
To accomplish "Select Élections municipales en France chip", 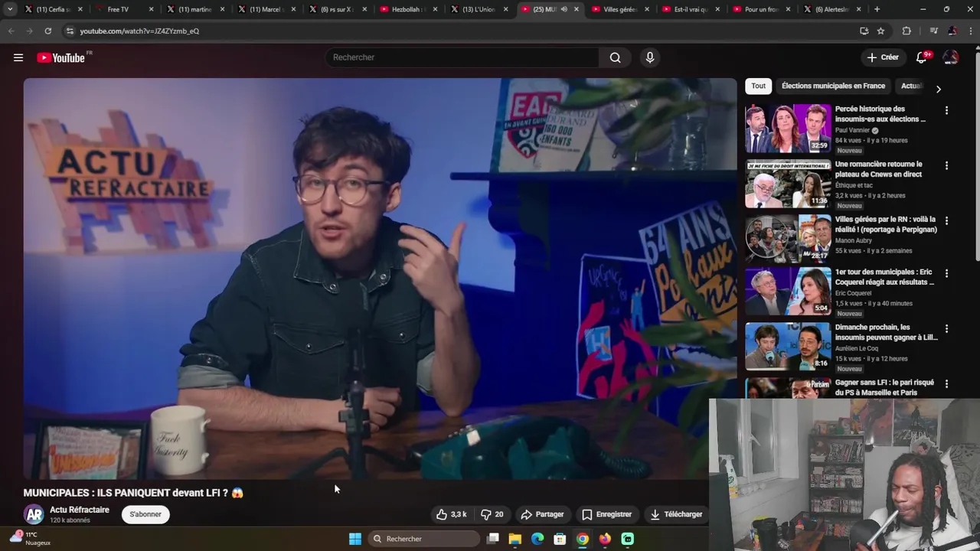I will 833,86.
